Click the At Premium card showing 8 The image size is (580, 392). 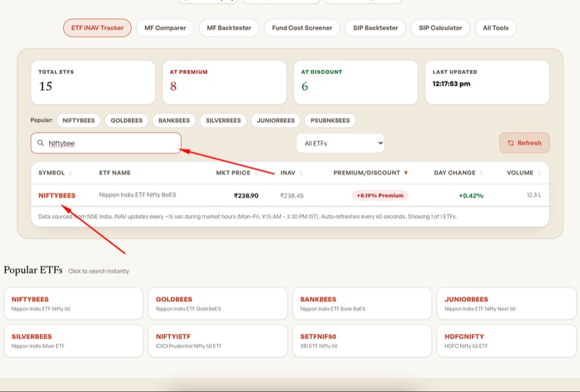224,82
